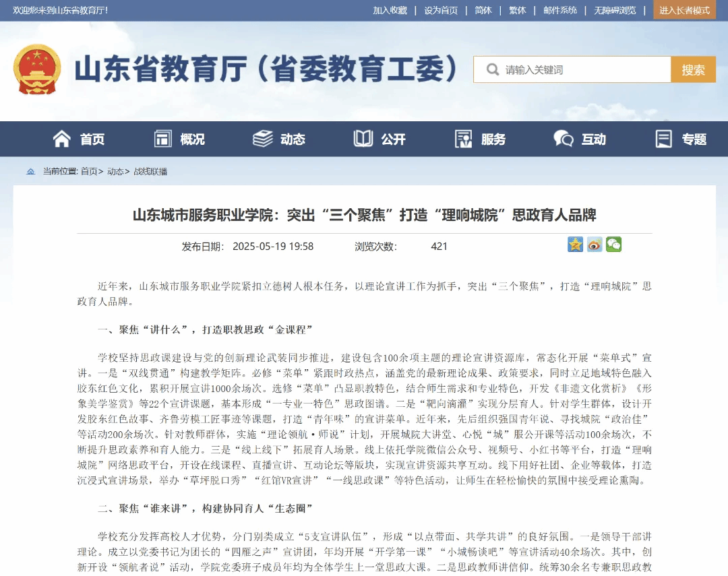This screenshot has width=728, height=576.
Task: Open the 概况 navigation menu
Action: (179, 139)
